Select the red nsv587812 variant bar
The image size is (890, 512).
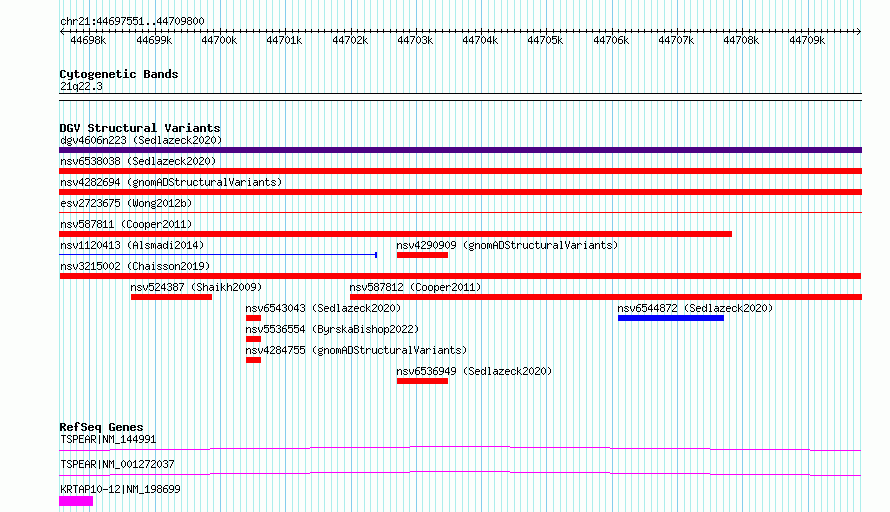tap(606, 297)
